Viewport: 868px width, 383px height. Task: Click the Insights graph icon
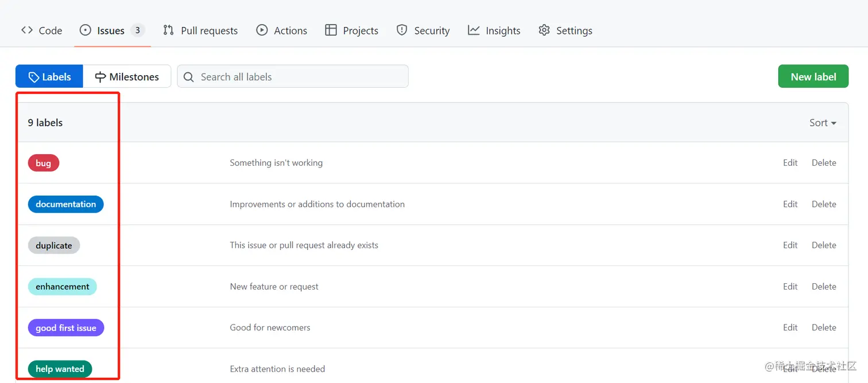(x=474, y=30)
